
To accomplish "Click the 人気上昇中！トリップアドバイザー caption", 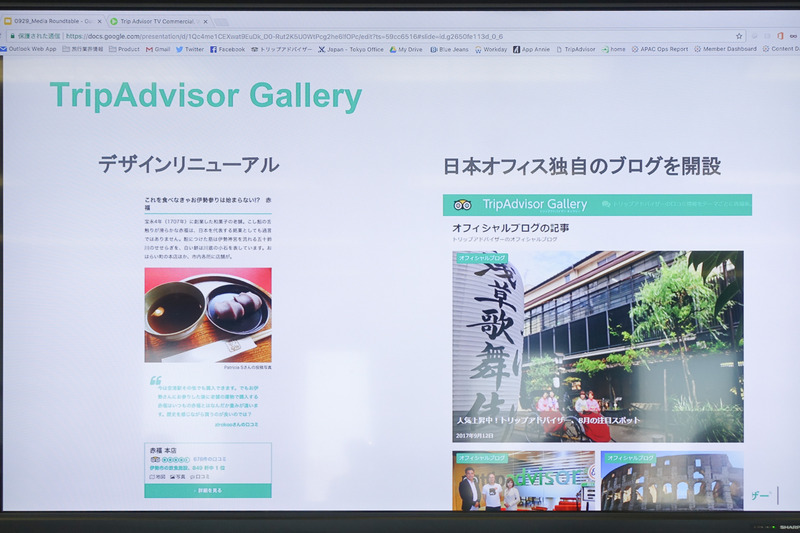I will tap(547, 420).
